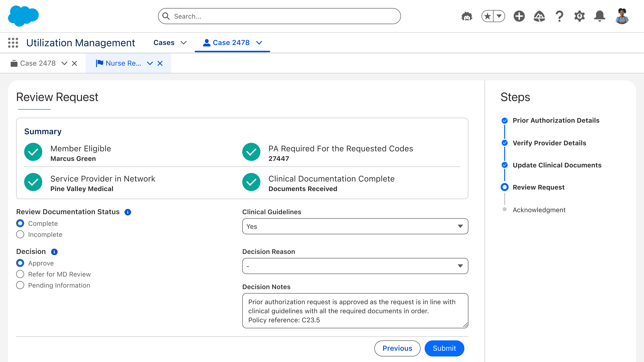This screenshot has height=362, width=644.
Task: Select the Incomplete documentation status
Action: point(20,234)
